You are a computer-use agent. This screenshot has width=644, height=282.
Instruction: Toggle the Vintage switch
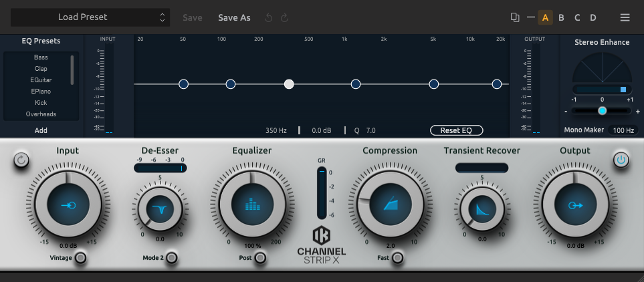(82, 258)
